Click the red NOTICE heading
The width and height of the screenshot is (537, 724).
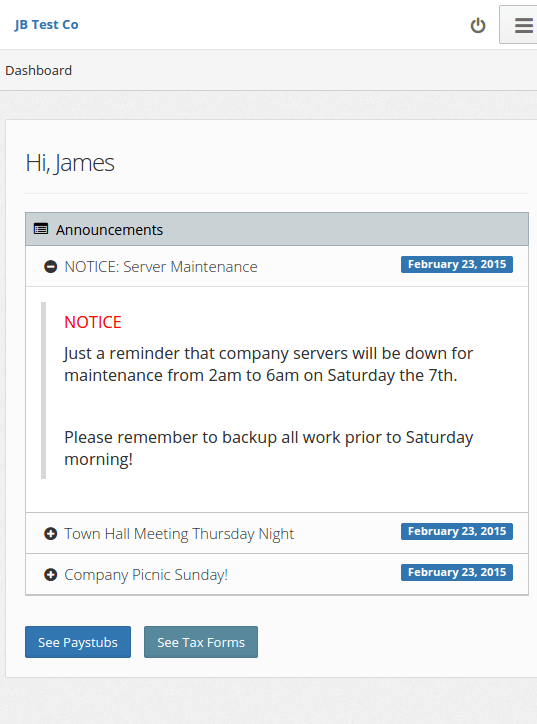point(93,322)
